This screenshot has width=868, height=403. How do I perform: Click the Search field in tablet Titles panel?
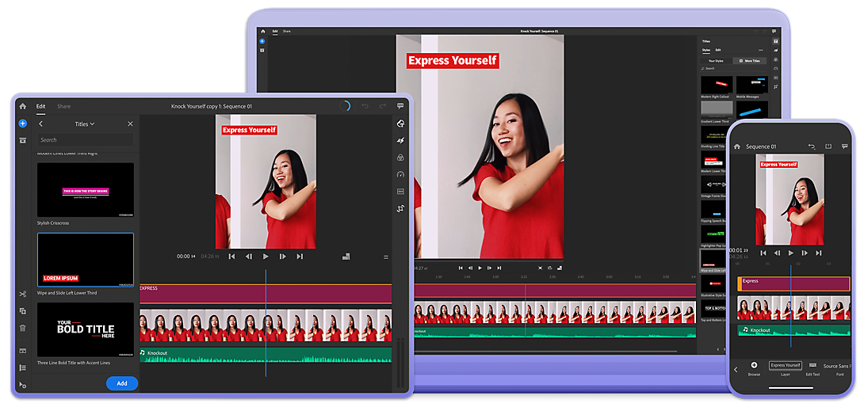(86, 140)
